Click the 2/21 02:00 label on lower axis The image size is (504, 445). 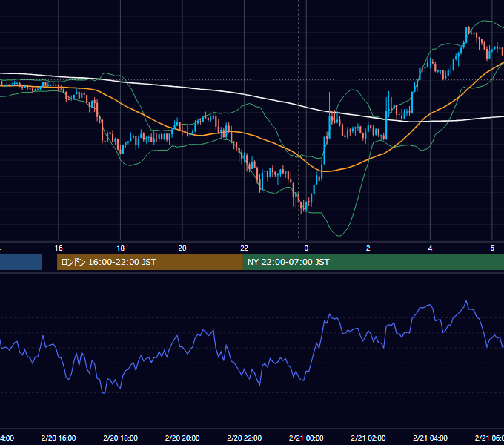(x=368, y=438)
